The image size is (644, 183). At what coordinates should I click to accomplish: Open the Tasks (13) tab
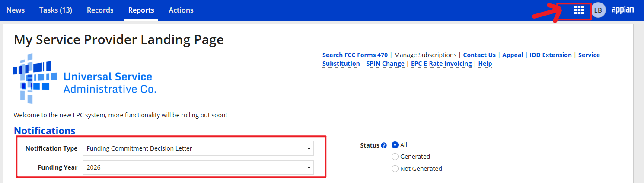(x=56, y=10)
